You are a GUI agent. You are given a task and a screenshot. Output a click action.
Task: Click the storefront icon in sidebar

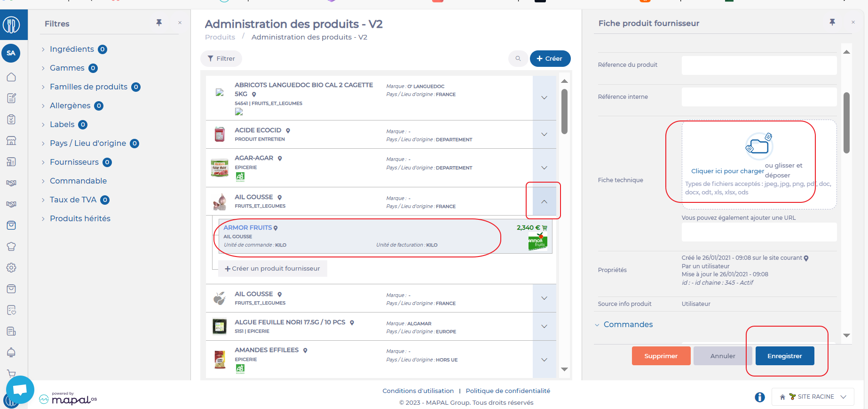click(11, 141)
